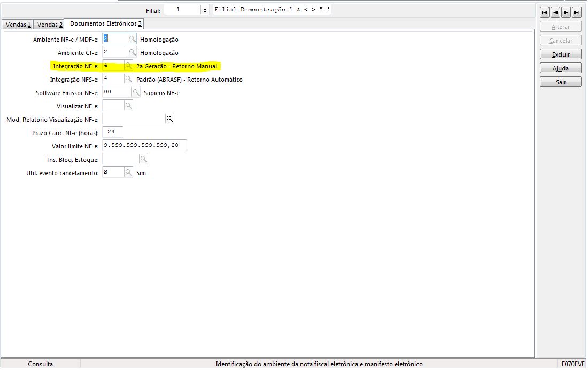Click the Valor limite NF-e input field
This screenshot has height=370, width=588.
point(144,146)
